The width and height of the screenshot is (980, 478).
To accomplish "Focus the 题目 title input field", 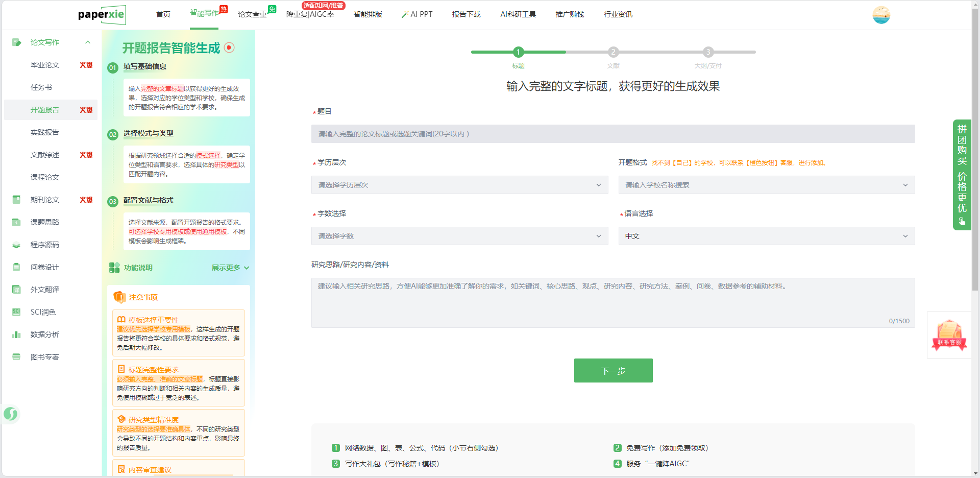I will click(x=612, y=134).
